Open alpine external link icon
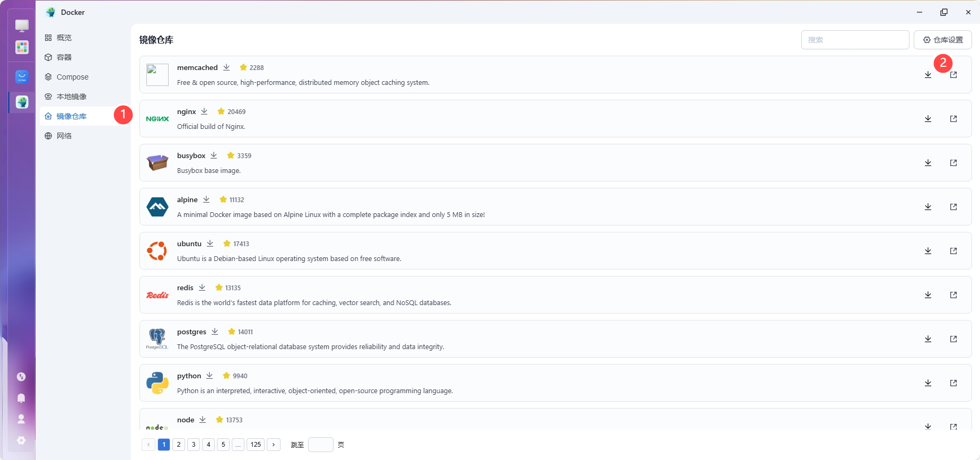980x460 pixels. [953, 207]
